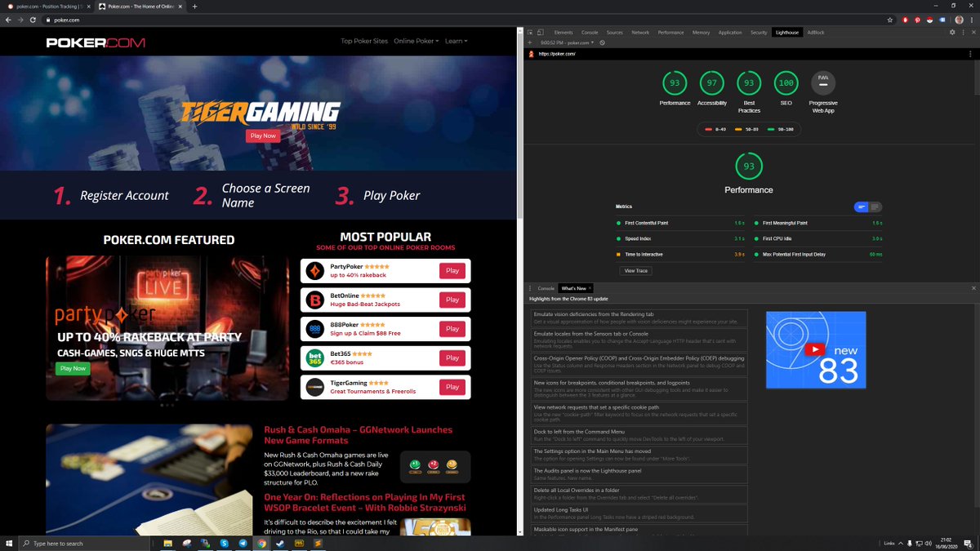Open the DevTools customize three-dot menu
The width and height of the screenshot is (980, 551).
click(963, 32)
